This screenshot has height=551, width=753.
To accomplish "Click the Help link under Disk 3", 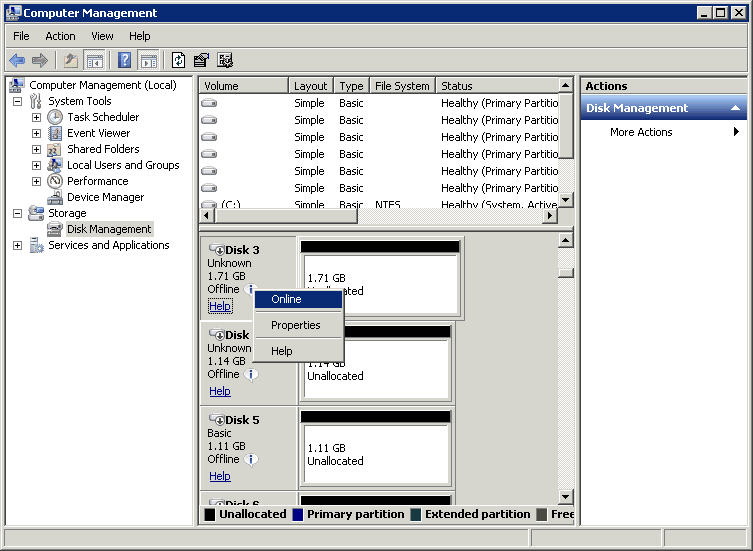I will point(220,306).
